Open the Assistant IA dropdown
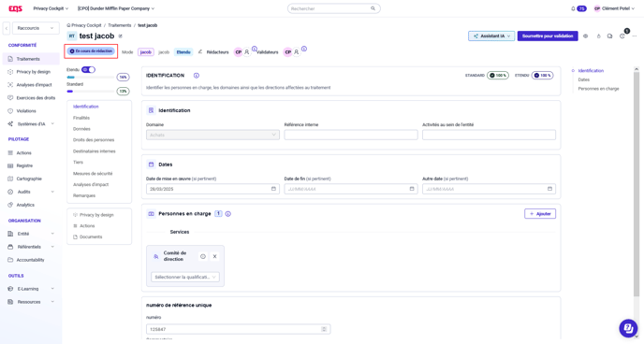This screenshot has height=344, width=644. click(491, 36)
